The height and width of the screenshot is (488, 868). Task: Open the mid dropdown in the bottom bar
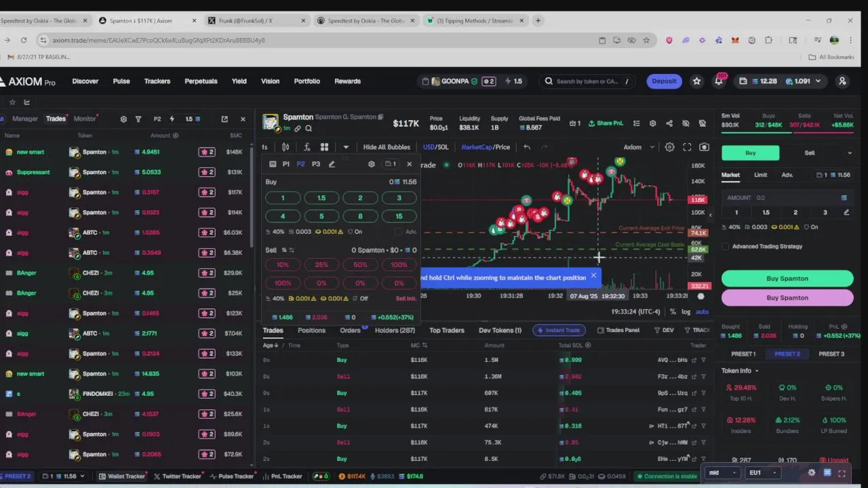[x=722, y=472]
